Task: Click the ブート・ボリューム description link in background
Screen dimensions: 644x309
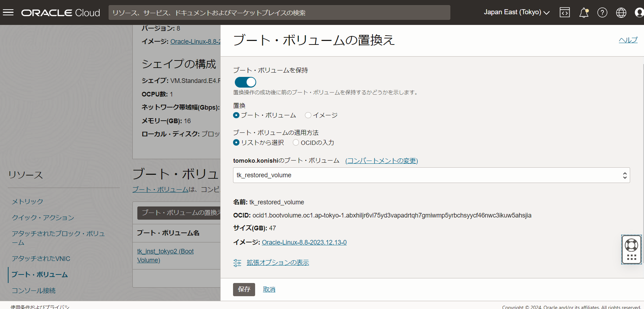Action: click(160, 189)
